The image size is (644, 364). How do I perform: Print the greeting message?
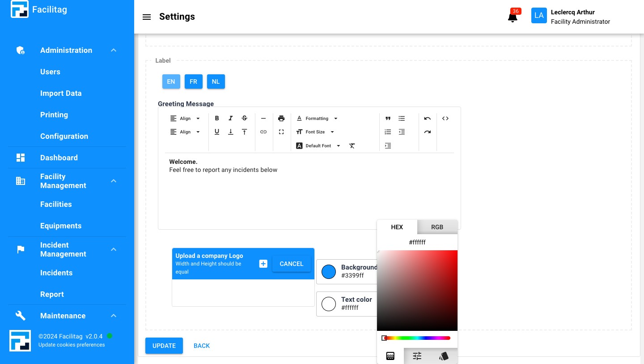(x=281, y=118)
